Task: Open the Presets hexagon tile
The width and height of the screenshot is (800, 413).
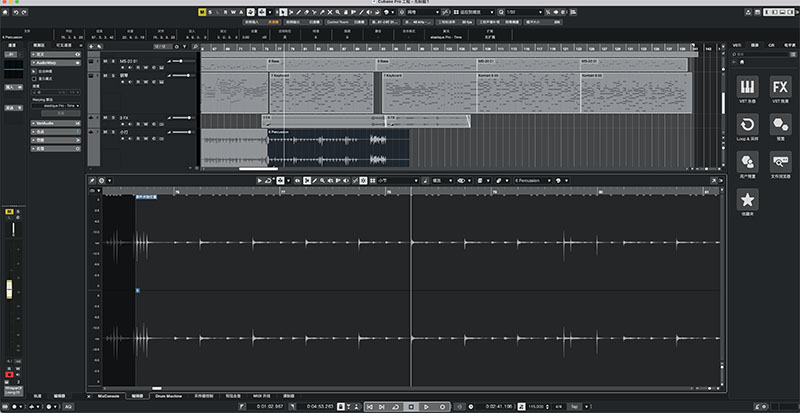Action: [781, 124]
